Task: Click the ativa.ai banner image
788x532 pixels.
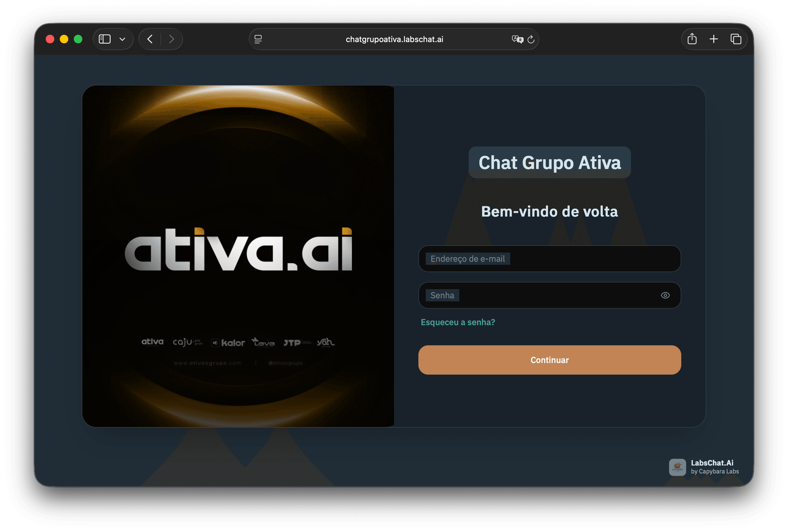Action: pos(238,256)
